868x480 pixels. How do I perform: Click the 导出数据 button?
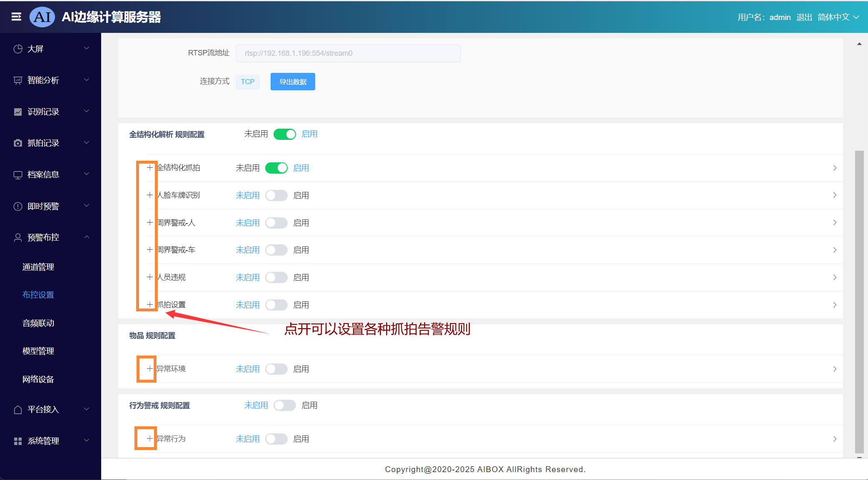coord(293,82)
